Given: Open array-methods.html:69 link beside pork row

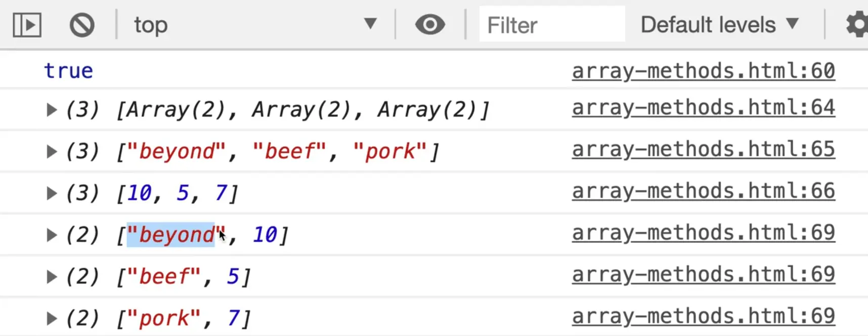Looking at the screenshot, I should click(x=703, y=316).
